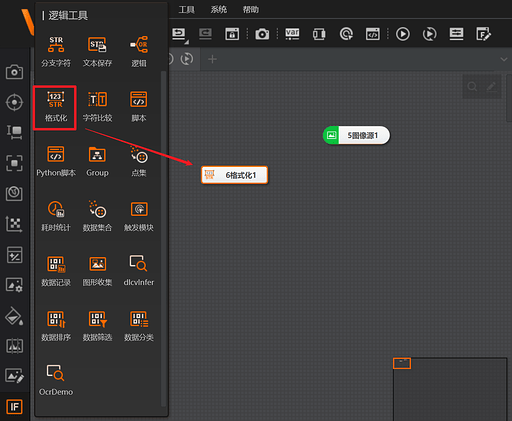The image size is (512, 421).
Task: Open the 分支字符 tool
Action: (x=56, y=52)
